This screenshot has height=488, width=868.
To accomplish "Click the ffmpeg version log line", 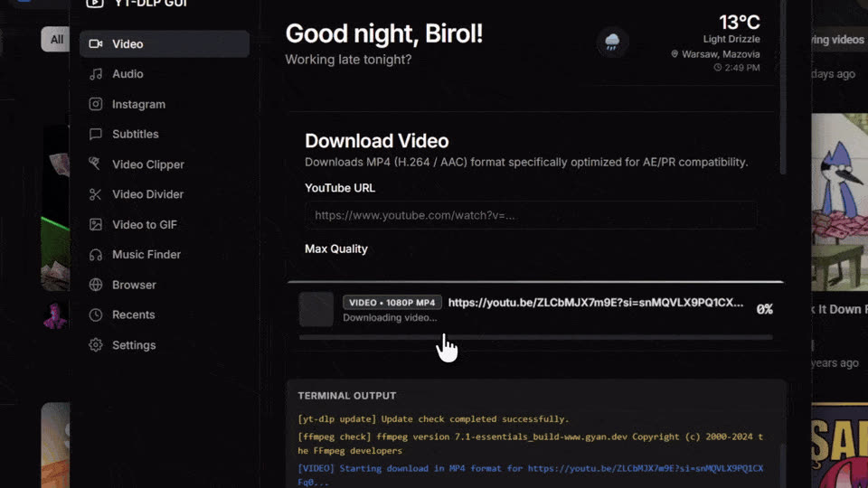I will tap(531, 443).
